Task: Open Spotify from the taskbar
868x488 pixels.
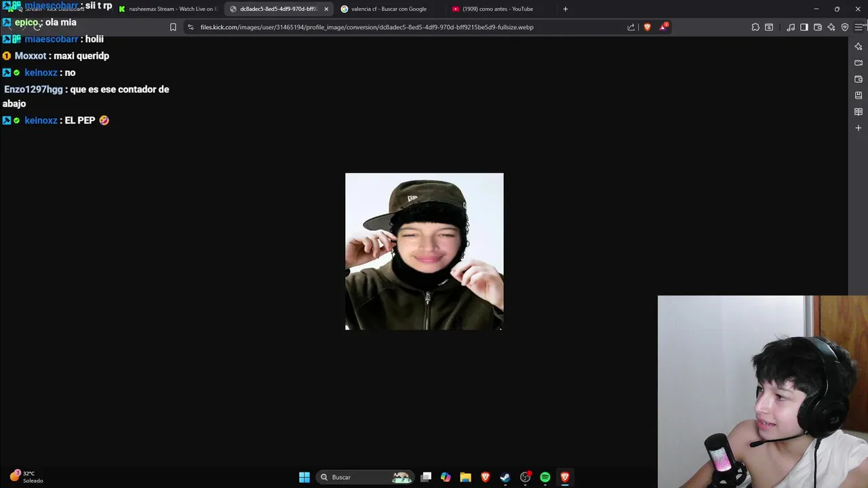Action: point(545,477)
